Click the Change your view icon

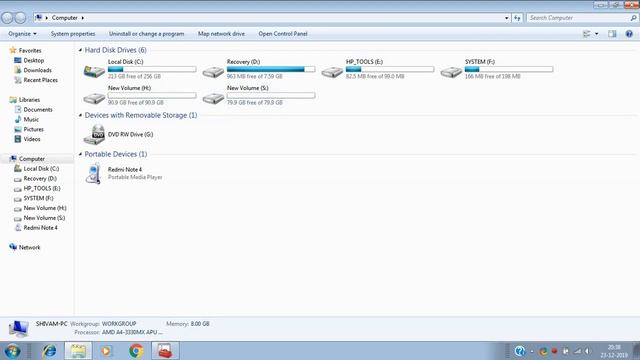[x=587, y=34]
